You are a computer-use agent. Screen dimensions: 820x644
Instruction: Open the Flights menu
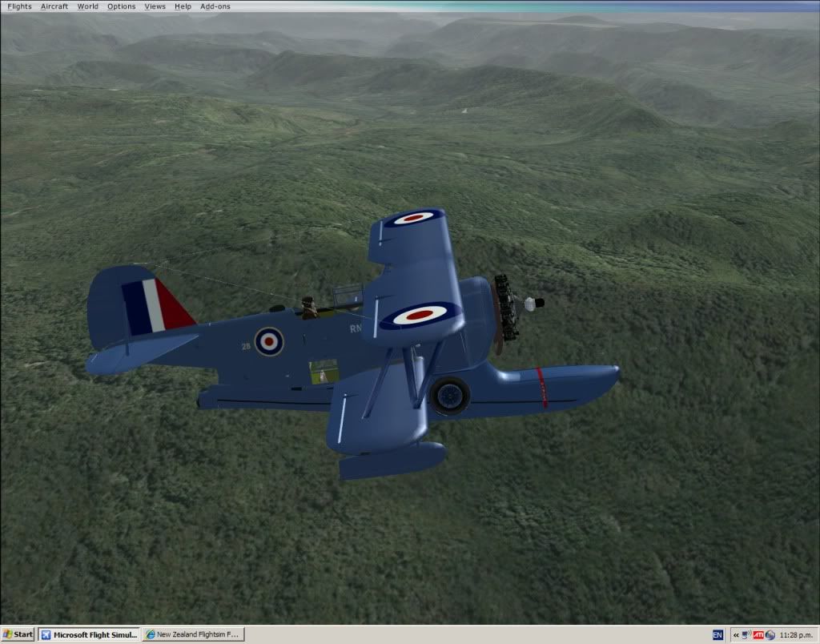coord(19,6)
